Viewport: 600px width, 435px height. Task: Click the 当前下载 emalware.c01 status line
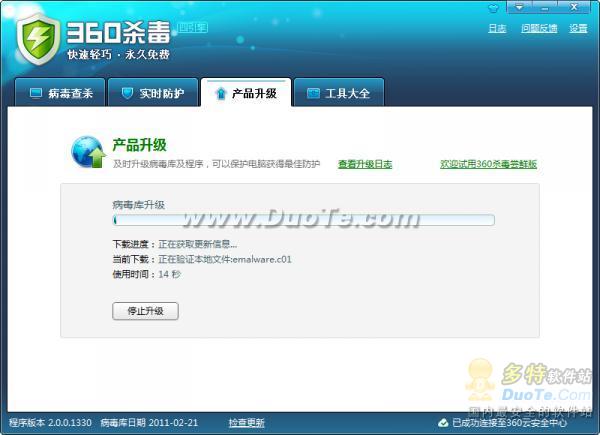(x=202, y=259)
